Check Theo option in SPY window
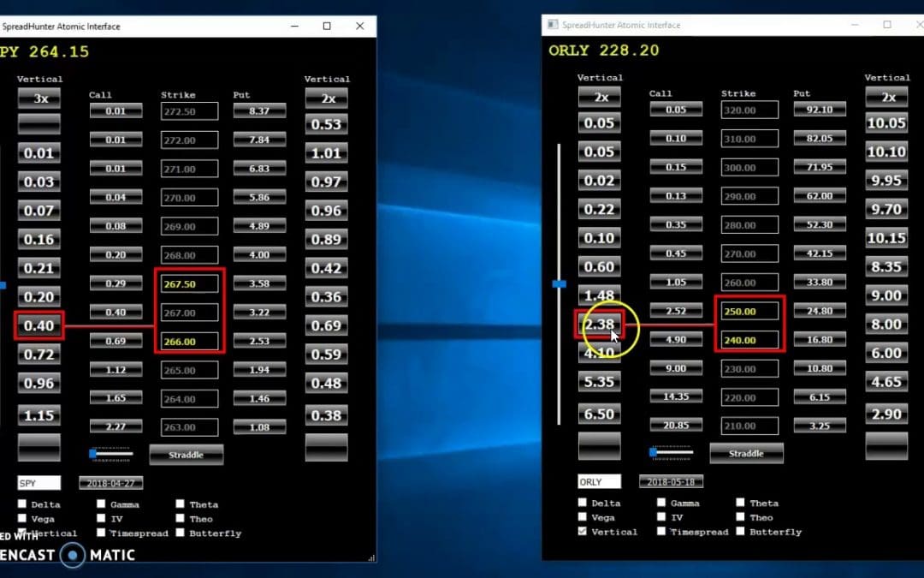The image size is (924, 578). pos(180,518)
